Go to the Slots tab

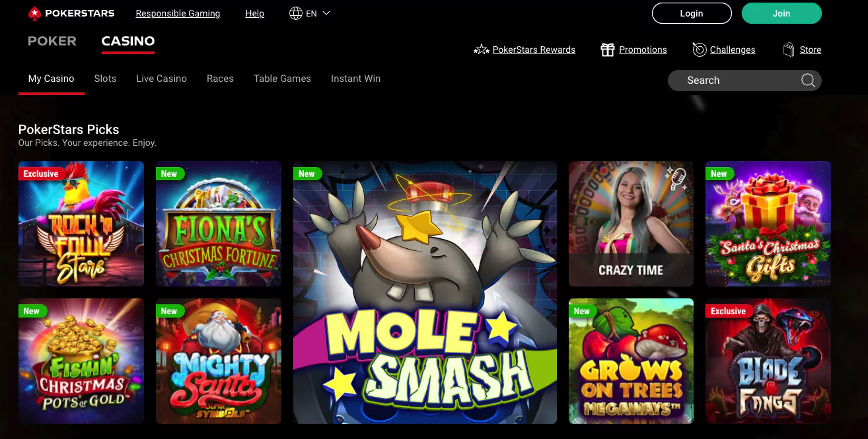[x=105, y=79]
